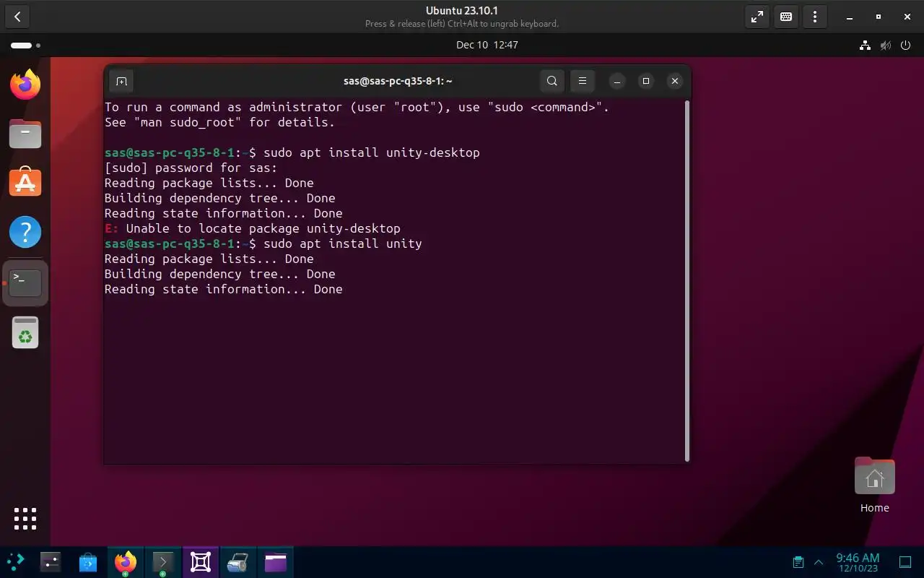Open Files from the Ubuntu dock

pos(25,134)
